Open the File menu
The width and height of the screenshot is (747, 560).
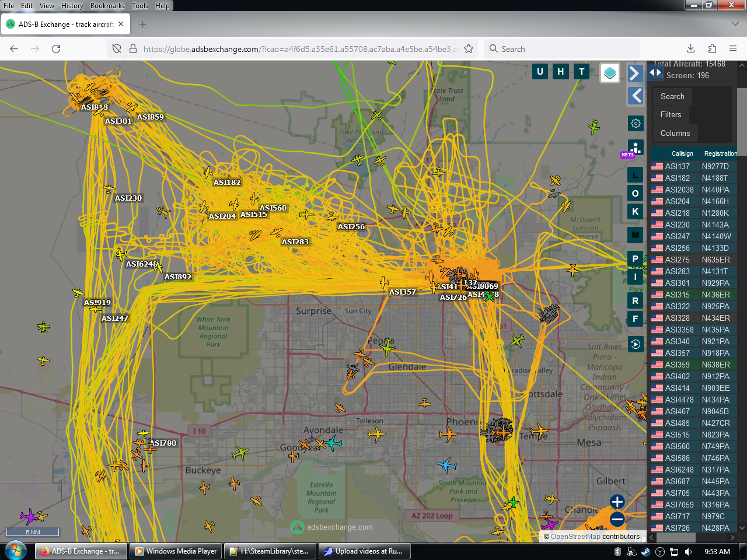point(9,6)
